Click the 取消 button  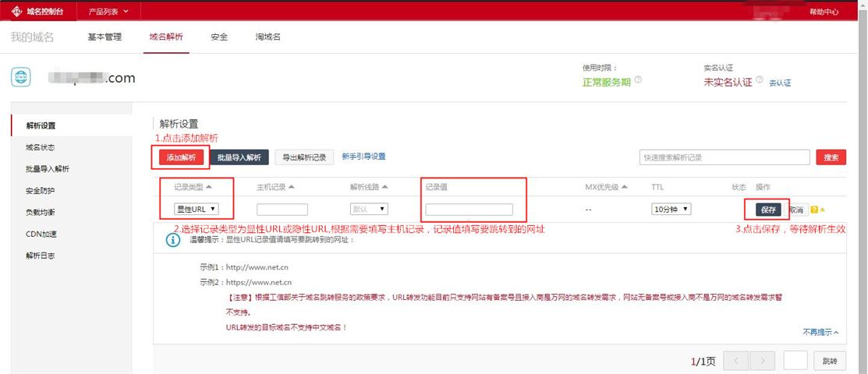pos(796,210)
